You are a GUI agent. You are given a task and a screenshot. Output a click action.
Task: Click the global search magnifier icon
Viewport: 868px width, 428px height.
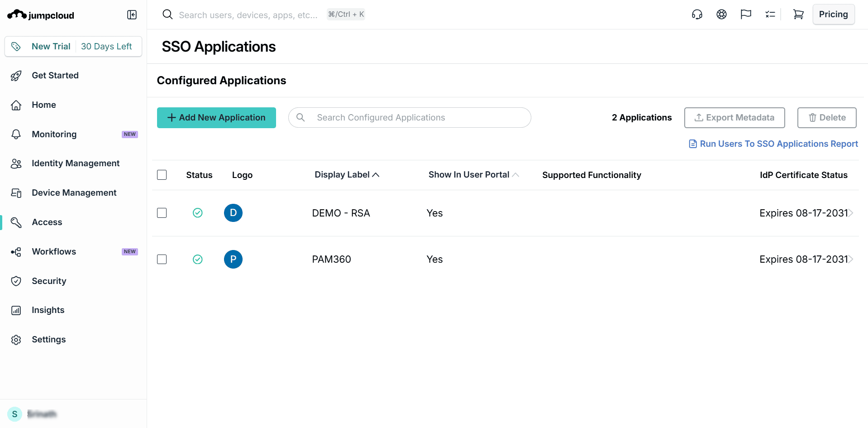167,14
